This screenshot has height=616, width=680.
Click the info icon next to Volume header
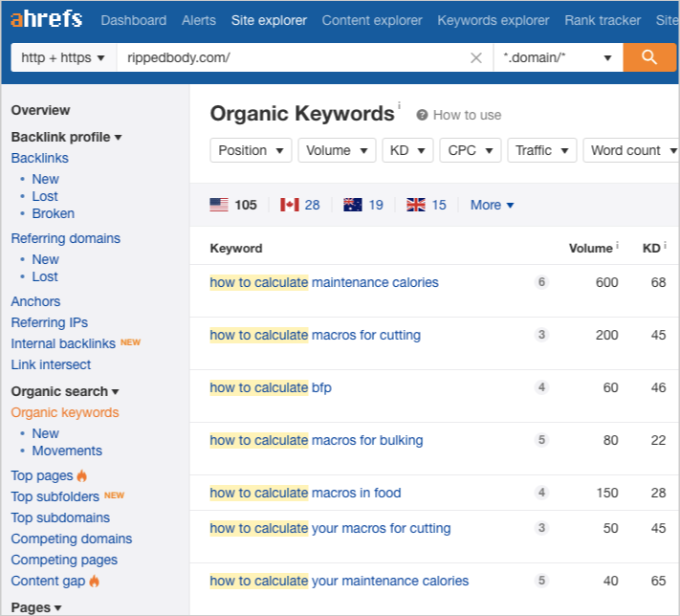pos(617,245)
